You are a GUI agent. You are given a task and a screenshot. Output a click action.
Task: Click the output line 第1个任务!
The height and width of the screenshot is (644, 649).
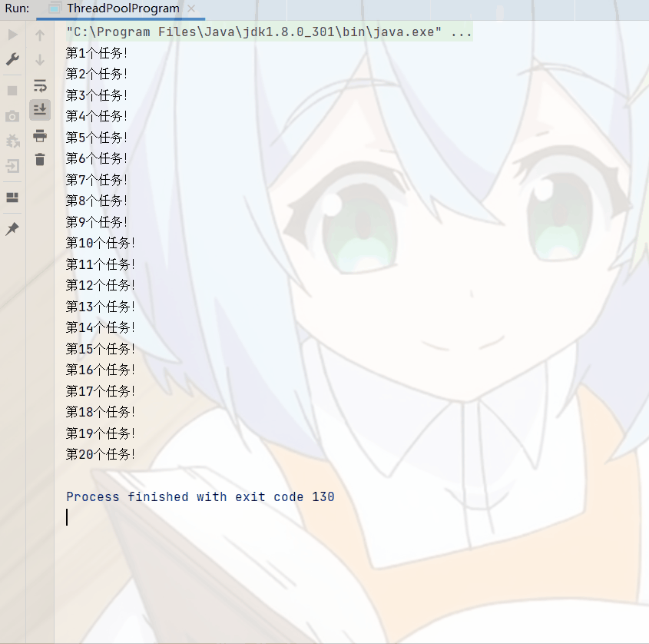[97, 53]
